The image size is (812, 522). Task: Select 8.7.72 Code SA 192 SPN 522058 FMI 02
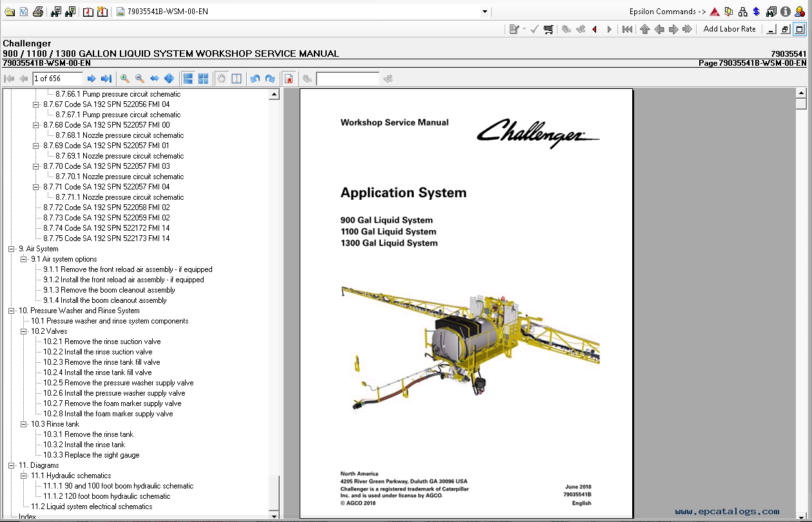click(x=106, y=208)
